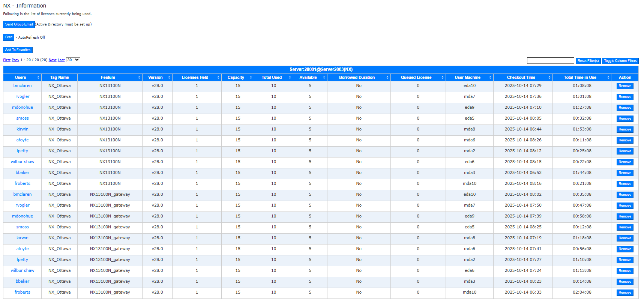Remove bmclaren's gateway license from 08:02

[x=625, y=195]
